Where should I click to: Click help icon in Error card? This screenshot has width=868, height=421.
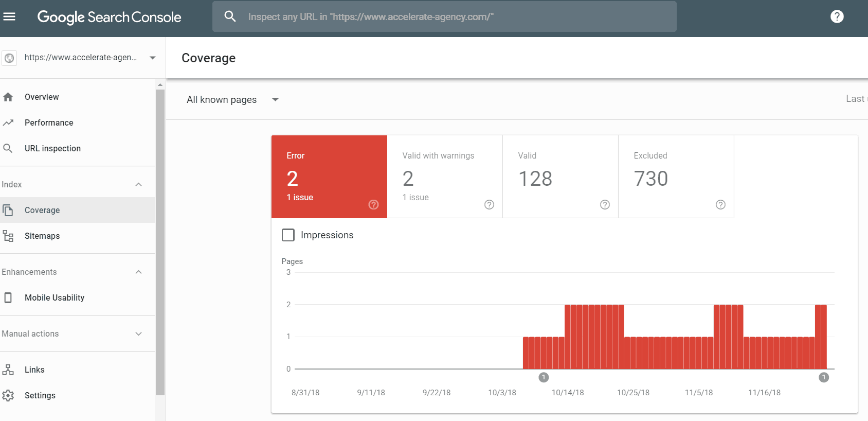click(373, 205)
